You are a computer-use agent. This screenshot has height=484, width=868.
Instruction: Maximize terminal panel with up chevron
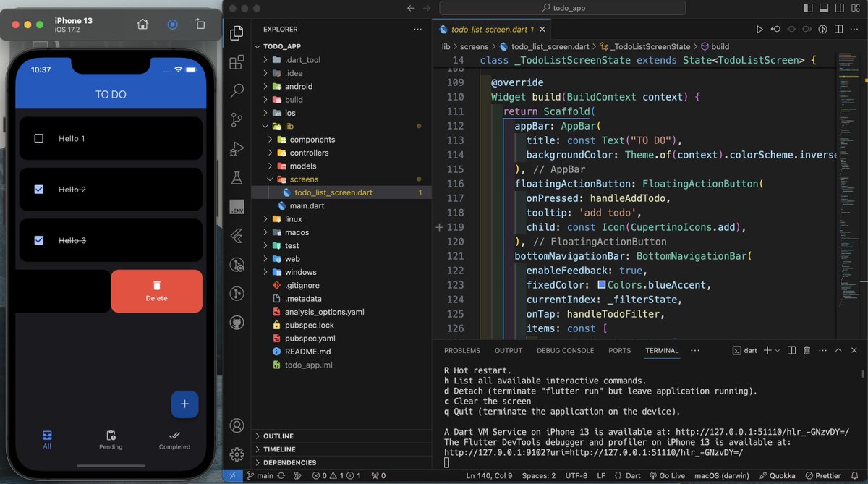click(x=838, y=350)
